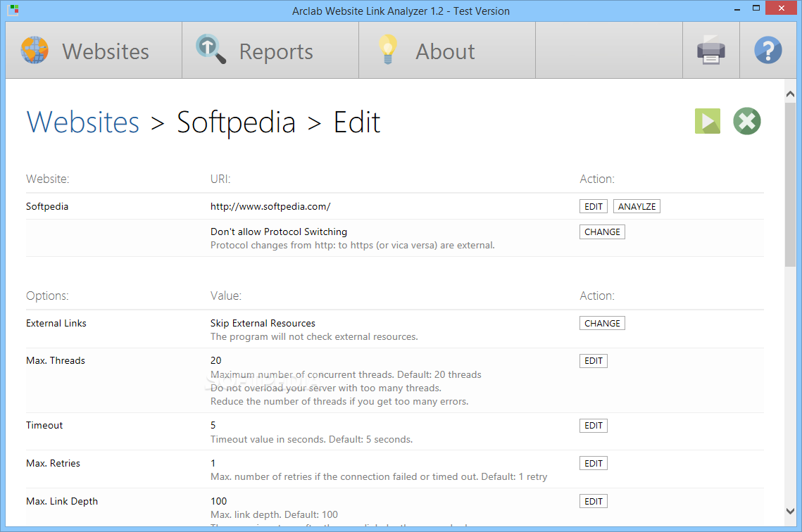This screenshot has width=802, height=532.
Task: Close the Arclab Website Link Analyzer window
Action: tap(781, 8)
